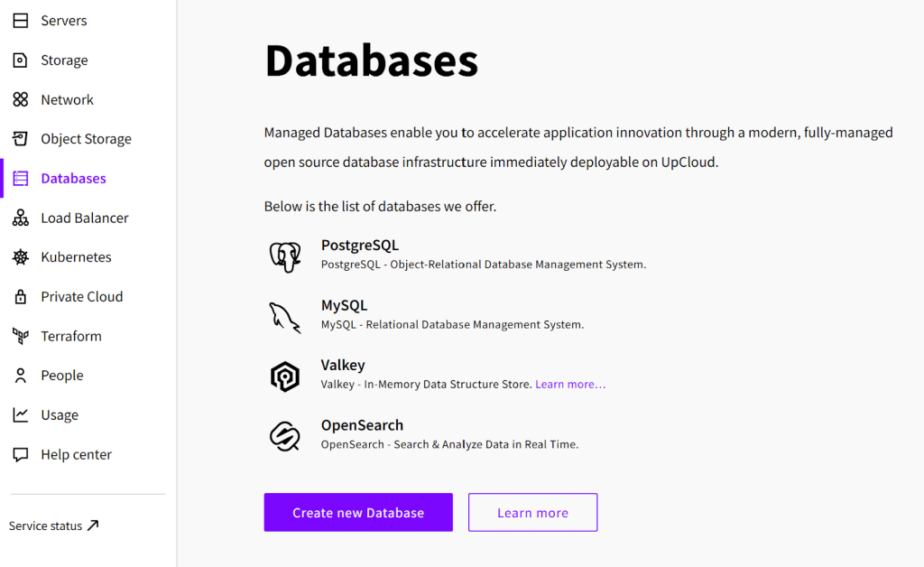Click "Search & Analyze Data in Real Time" text
Screen dimensions: 924x567
click(x=486, y=444)
